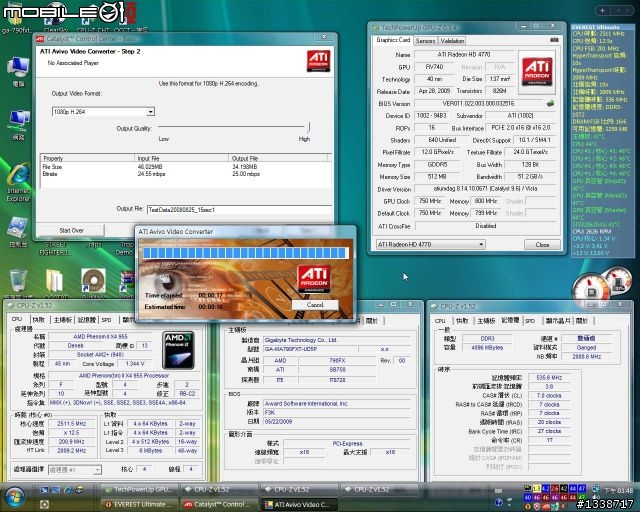Click the AMD Phenom II logo in CPU-Z
This screenshot has width=640, height=512.
[178, 350]
